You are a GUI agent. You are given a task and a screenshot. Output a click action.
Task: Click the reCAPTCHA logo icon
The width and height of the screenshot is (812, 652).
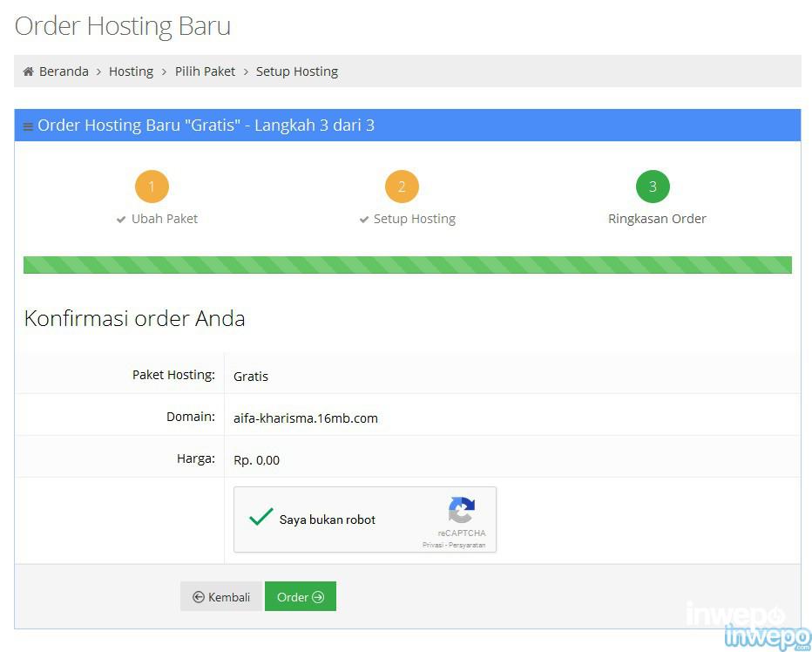point(462,510)
